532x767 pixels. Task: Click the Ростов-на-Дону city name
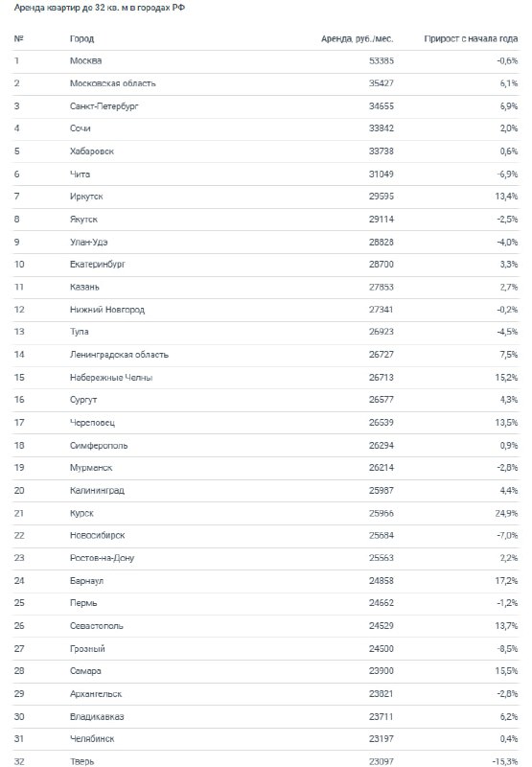click(x=102, y=558)
